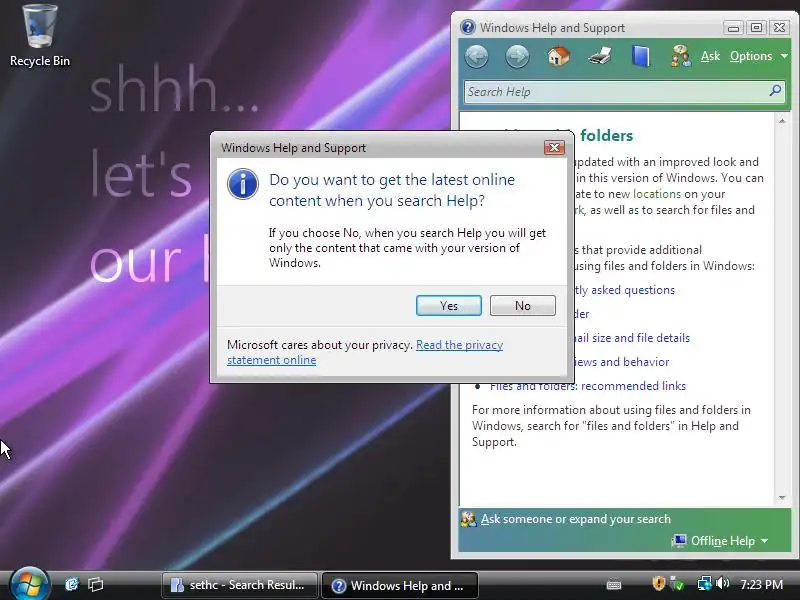Minimize the Windows Help and Support window
This screenshot has width=800, height=600.
[733, 28]
